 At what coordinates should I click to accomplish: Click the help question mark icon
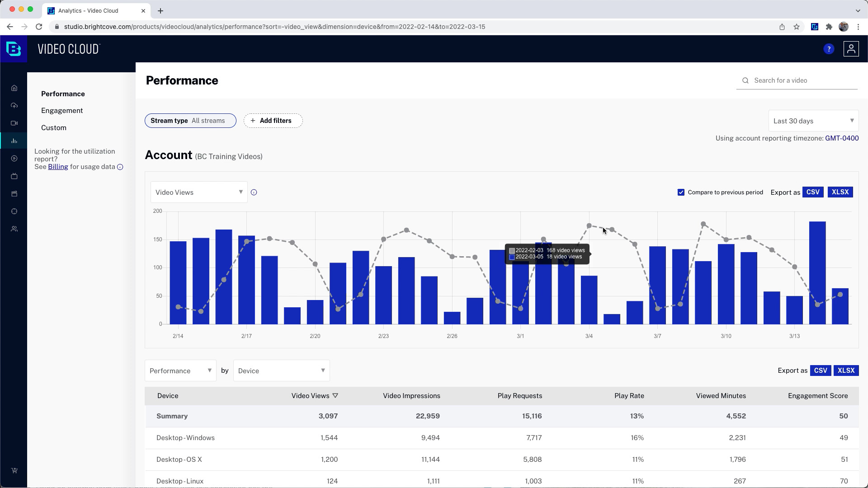click(829, 49)
